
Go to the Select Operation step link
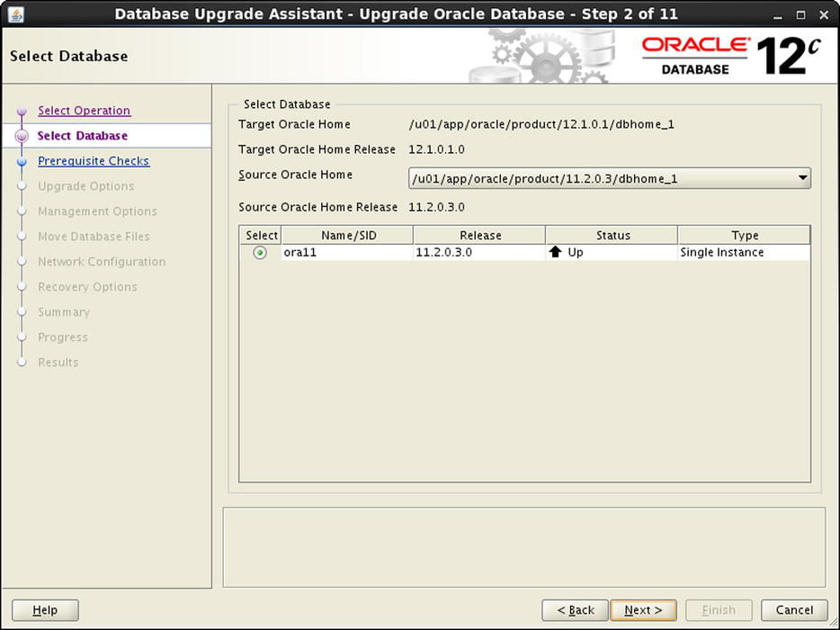(x=85, y=111)
